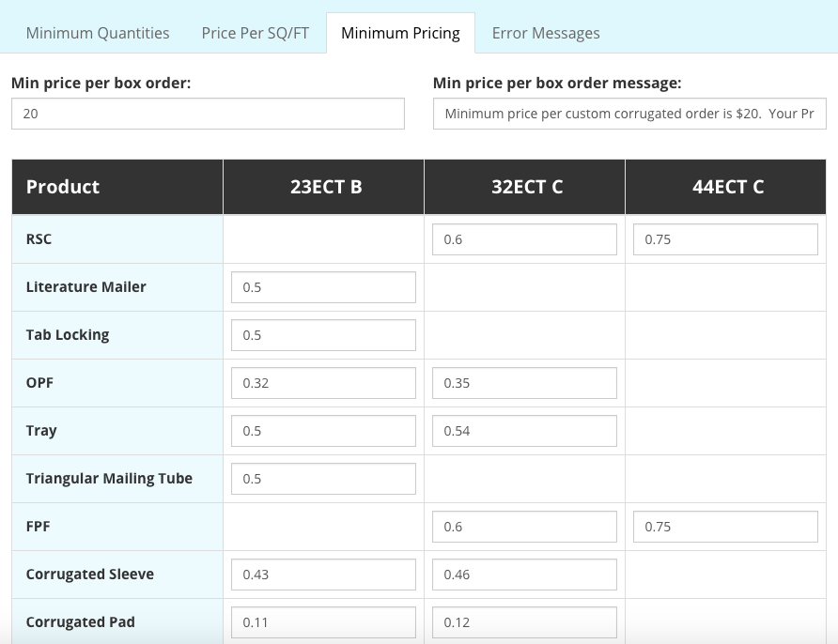Edit Tray 32ECT C price field

(524, 431)
